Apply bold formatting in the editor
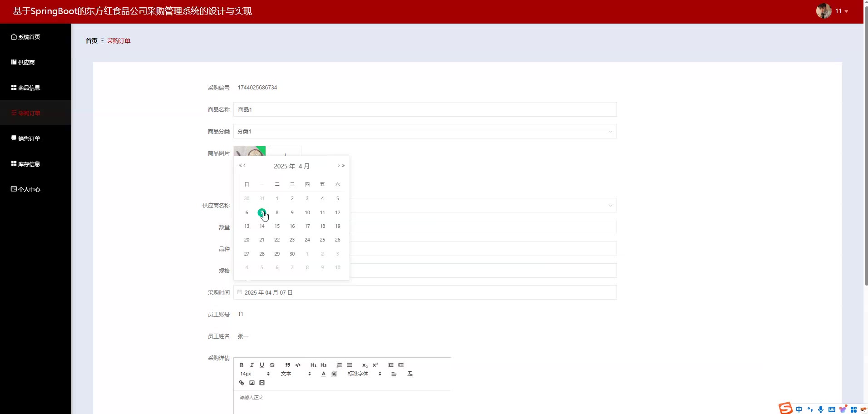This screenshot has height=414, width=868. (242, 365)
